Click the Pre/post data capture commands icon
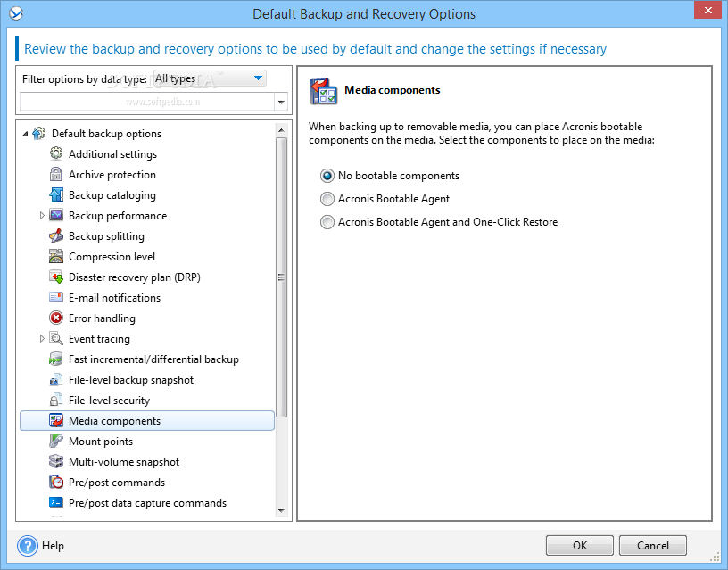 55,502
